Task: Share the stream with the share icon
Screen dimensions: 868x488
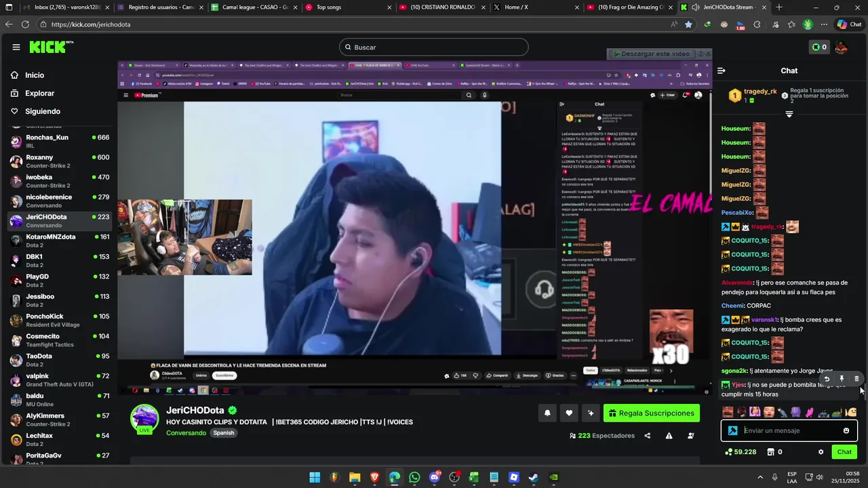Action: (648, 436)
